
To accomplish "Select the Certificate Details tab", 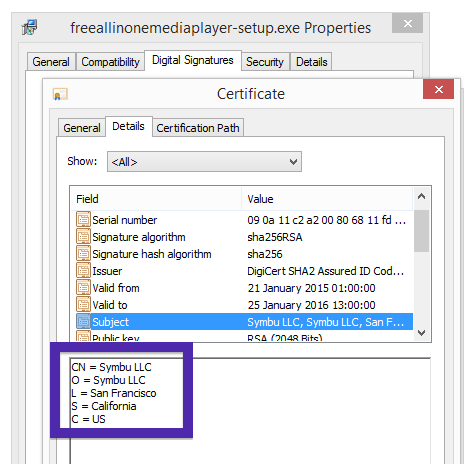I will [129, 126].
